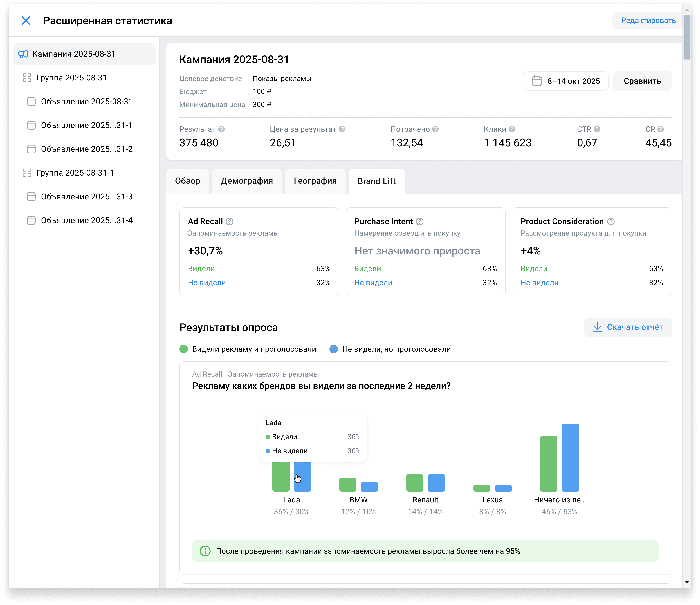Screen dimensions: 700x605
Task: Download the report via Скачать отчёт
Action: pos(628,327)
